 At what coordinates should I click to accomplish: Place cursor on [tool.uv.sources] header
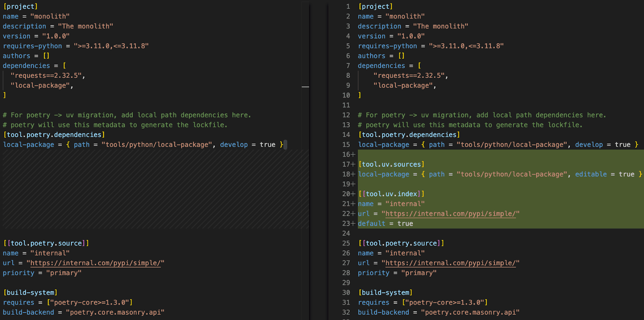(x=391, y=164)
